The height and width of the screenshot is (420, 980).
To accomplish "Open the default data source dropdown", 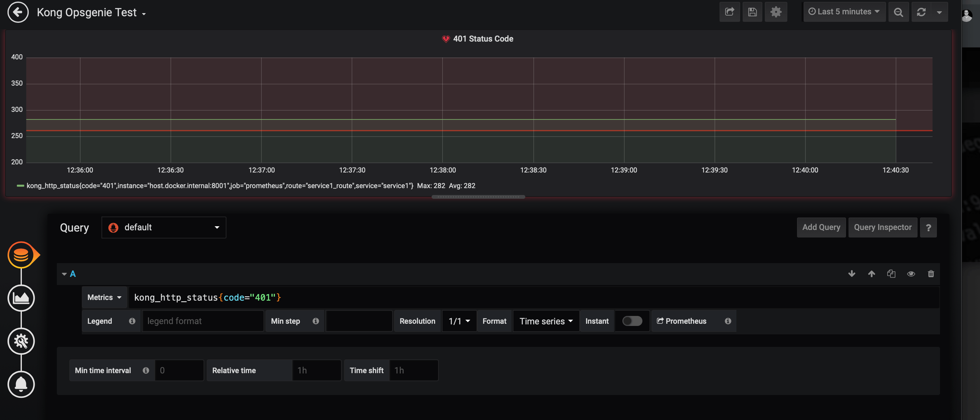I will (164, 227).
